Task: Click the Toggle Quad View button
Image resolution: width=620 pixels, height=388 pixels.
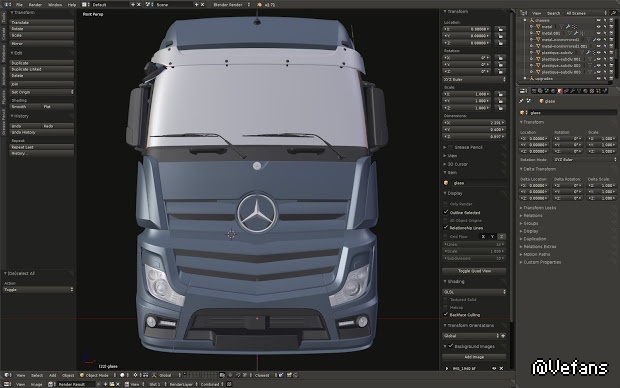Action: click(474, 271)
